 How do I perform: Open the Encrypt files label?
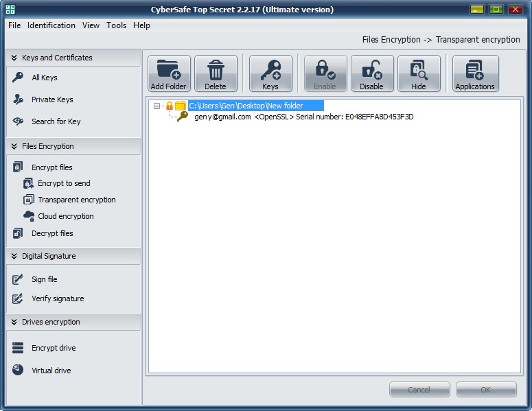[x=52, y=167]
